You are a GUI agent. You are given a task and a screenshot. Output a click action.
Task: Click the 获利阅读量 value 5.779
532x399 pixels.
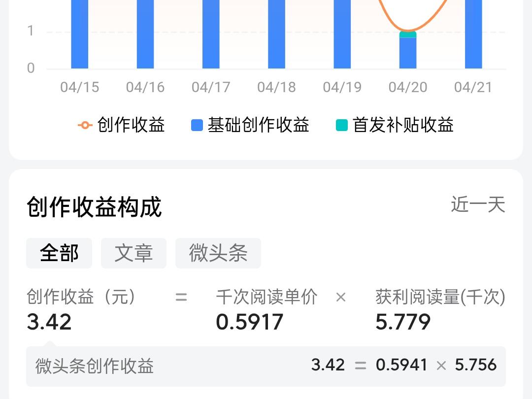pos(403,322)
